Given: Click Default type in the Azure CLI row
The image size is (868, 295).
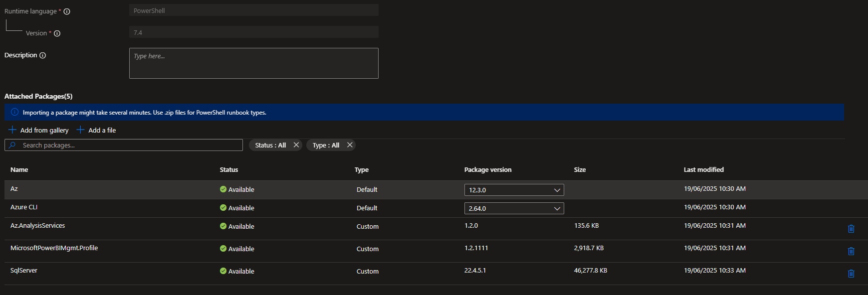Looking at the screenshot, I should point(367,208).
